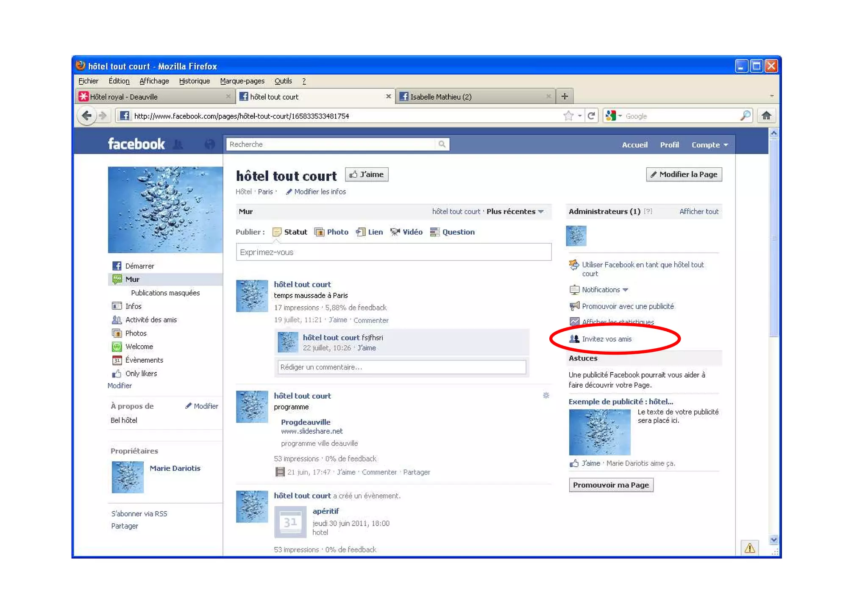Screen dimensions: 868x613
Task: Click the Exprimez-vous status field
Action: tap(393, 252)
